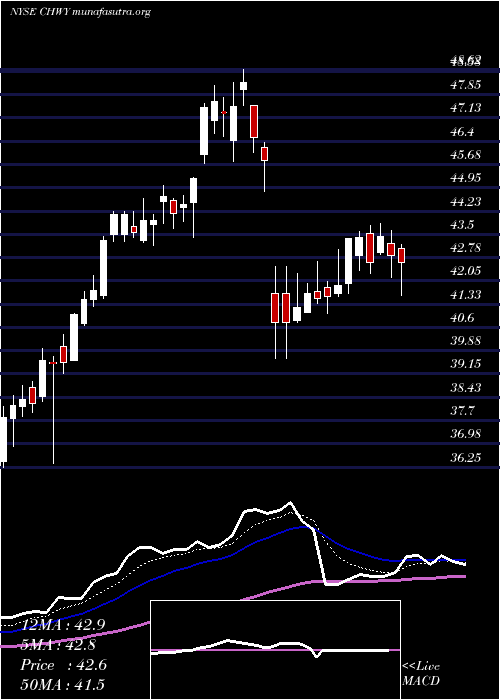
Task: Click the Price : 42.6 legend value
Action: (x=63, y=665)
